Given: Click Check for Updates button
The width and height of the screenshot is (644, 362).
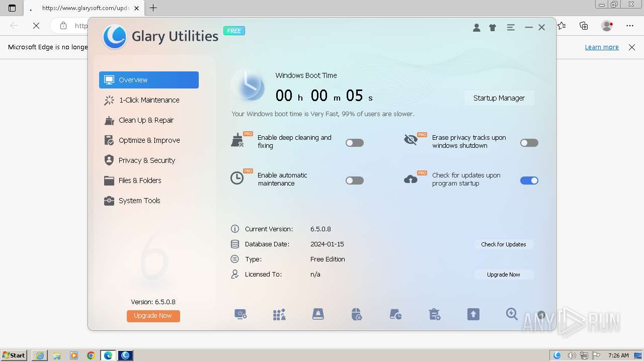Looking at the screenshot, I should point(504,244).
